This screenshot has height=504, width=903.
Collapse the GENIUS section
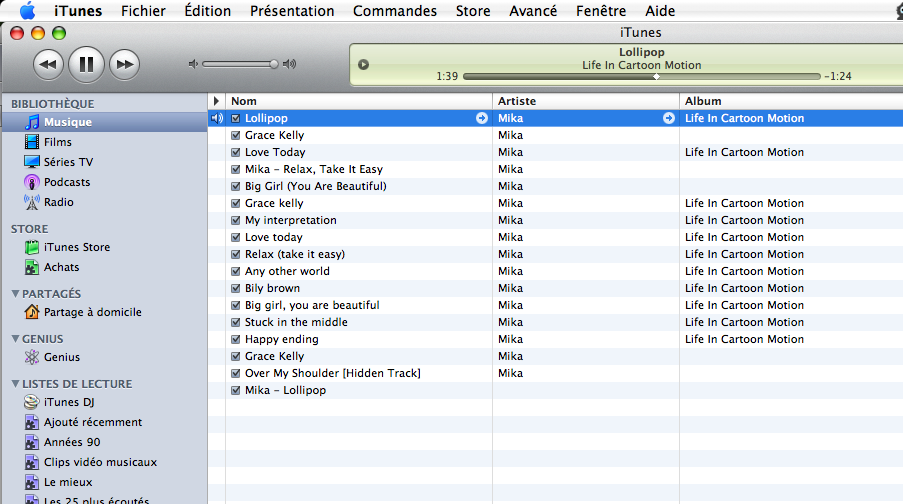pyautogui.click(x=16, y=339)
